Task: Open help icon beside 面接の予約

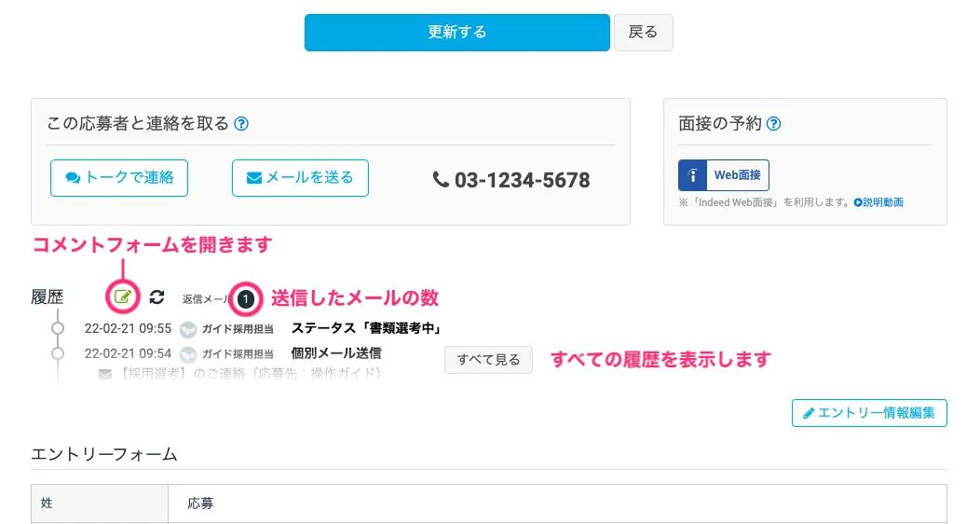Action: (x=774, y=124)
